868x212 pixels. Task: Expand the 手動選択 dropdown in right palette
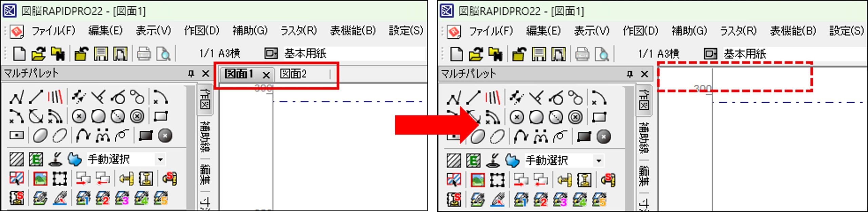coord(598,160)
